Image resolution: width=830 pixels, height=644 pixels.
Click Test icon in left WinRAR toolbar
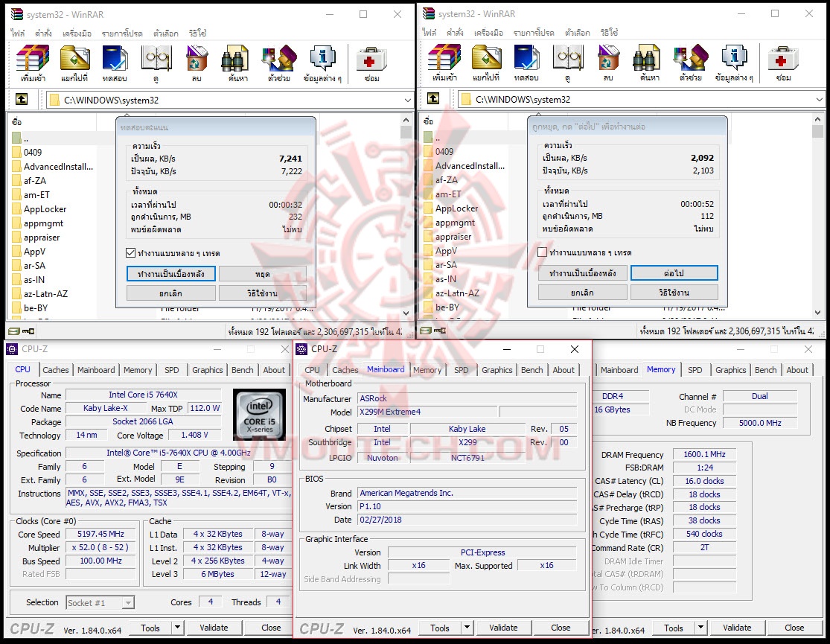[x=115, y=63]
